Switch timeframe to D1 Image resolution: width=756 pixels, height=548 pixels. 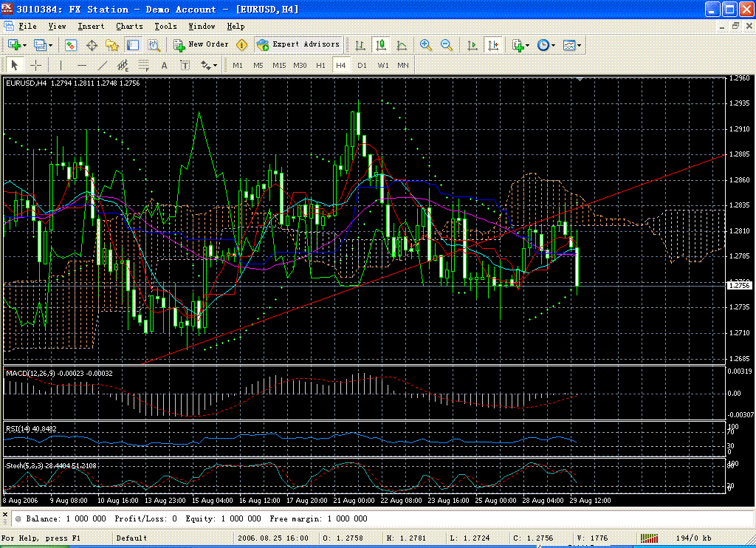pyautogui.click(x=362, y=65)
